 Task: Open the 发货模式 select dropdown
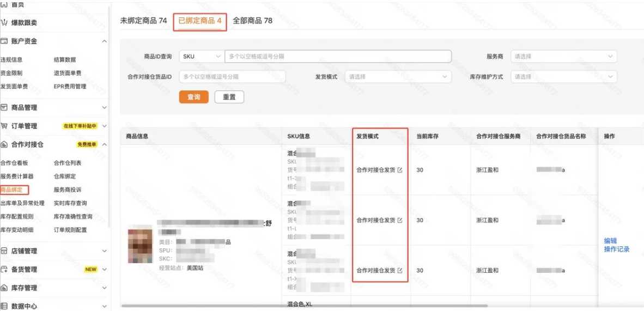pyautogui.click(x=397, y=77)
